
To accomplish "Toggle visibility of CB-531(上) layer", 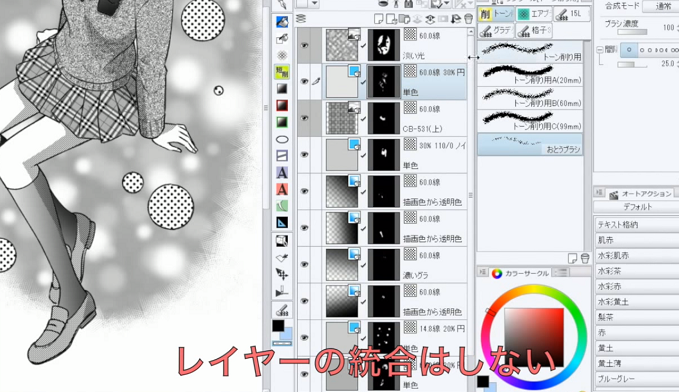I will point(304,118).
